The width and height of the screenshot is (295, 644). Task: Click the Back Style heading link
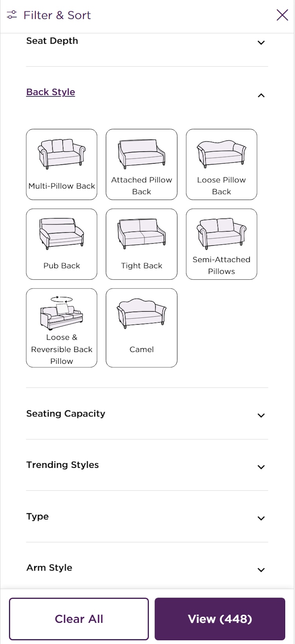click(51, 92)
